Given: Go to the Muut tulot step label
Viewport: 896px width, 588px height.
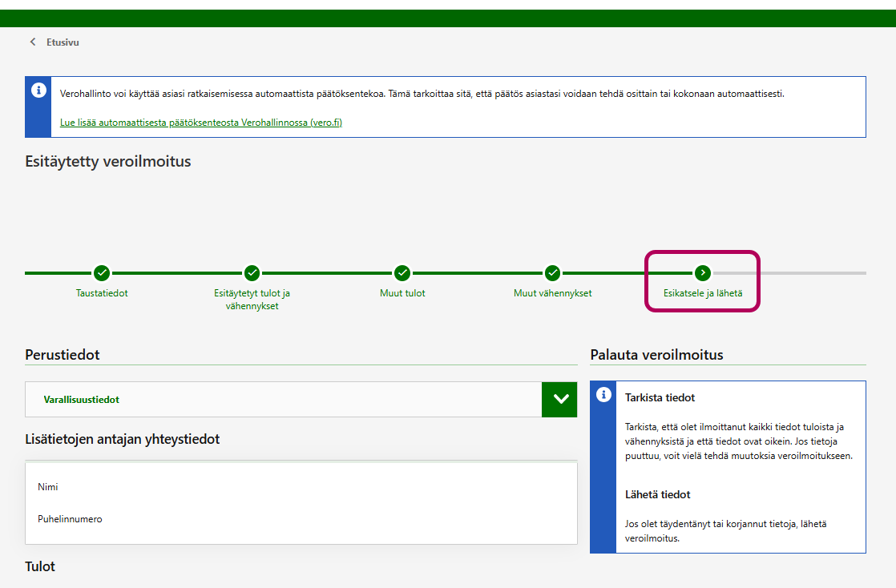Looking at the screenshot, I should click(402, 293).
